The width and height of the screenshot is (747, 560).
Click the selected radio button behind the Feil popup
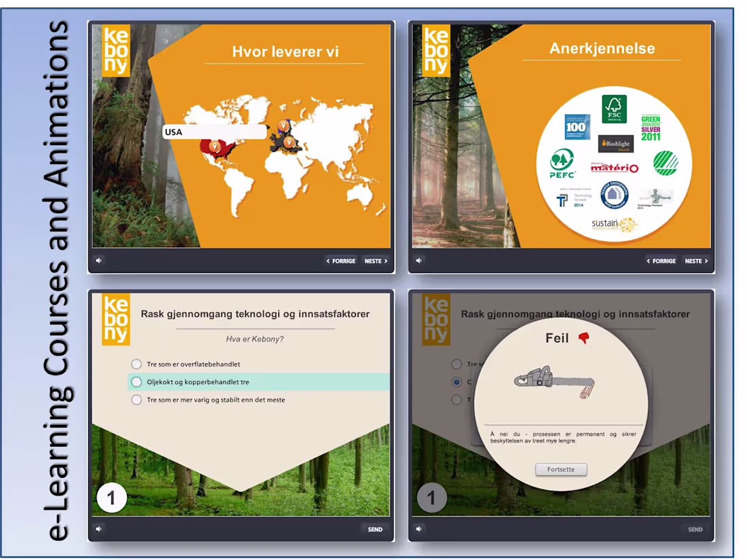coord(457,382)
